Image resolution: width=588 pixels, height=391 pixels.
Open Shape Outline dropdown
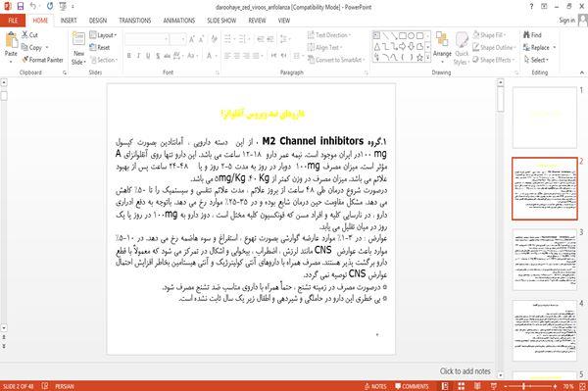(494, 47)
